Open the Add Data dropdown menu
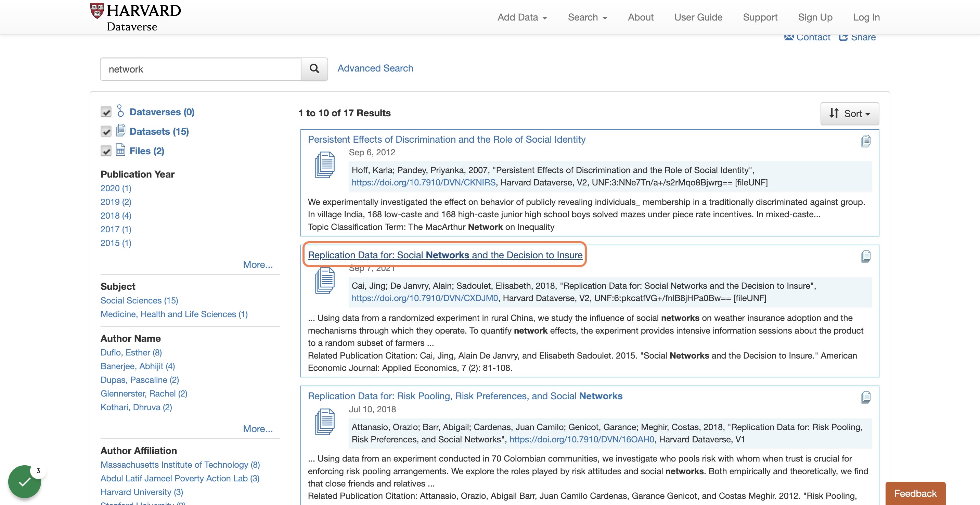980x505 pixels. coord(522,17)
